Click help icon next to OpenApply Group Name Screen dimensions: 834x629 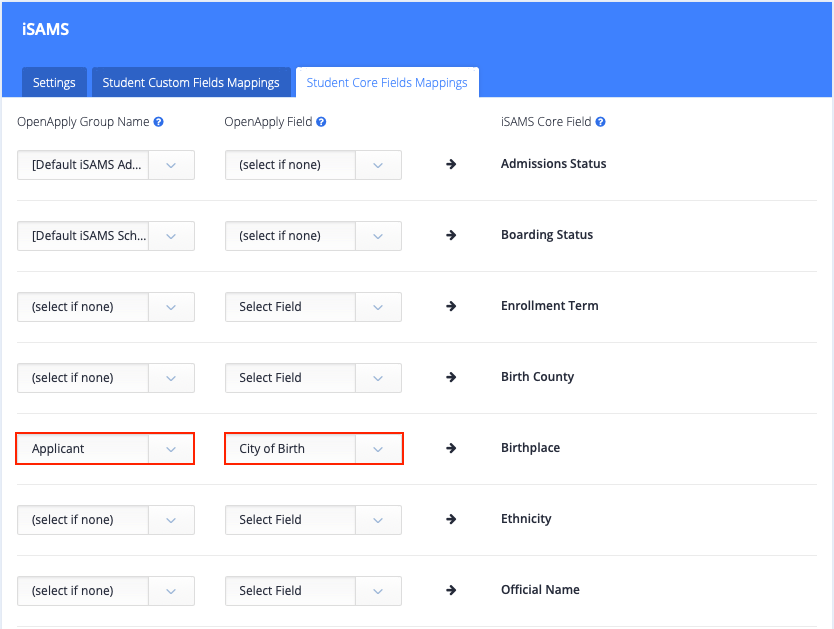click(x=159, y=122)
